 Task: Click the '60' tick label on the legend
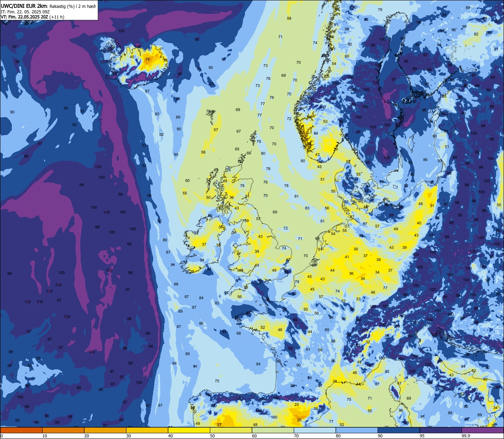click(254, 436)
